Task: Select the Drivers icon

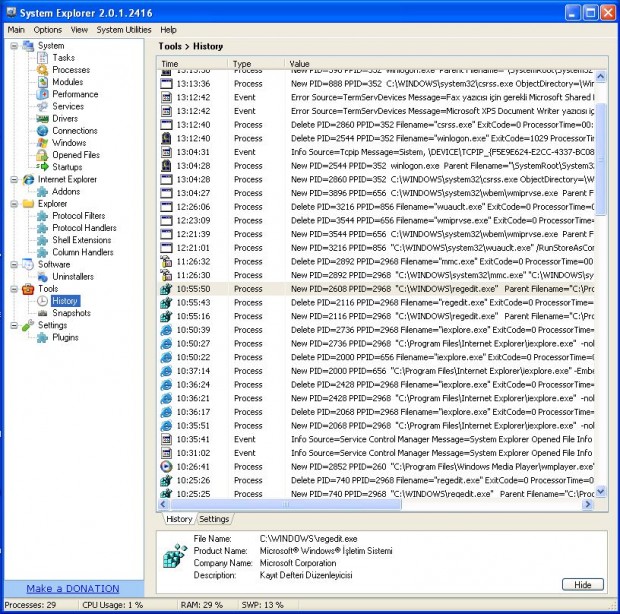Action: [42, 119]
